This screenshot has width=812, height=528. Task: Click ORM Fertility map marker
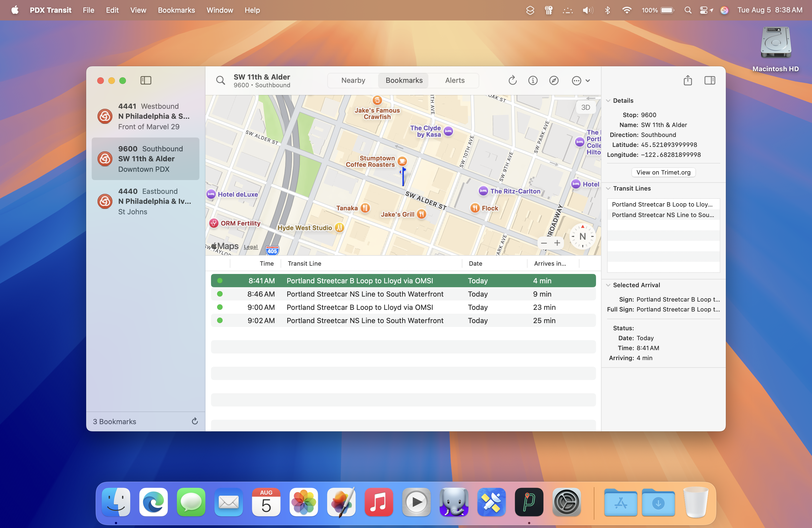[213, 223]
